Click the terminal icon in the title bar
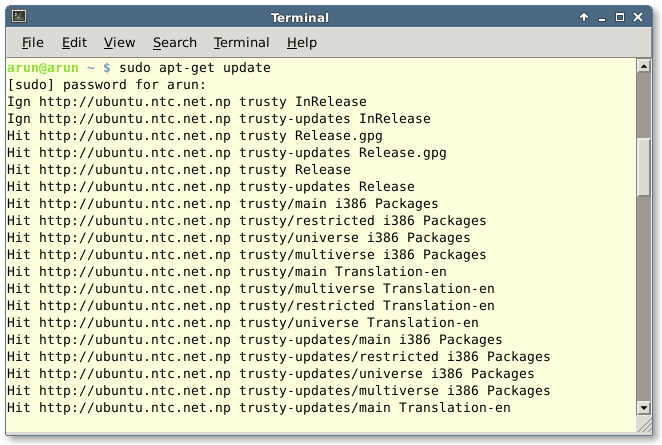The width and height of the screenshot is (662, 445). (18, 17)
